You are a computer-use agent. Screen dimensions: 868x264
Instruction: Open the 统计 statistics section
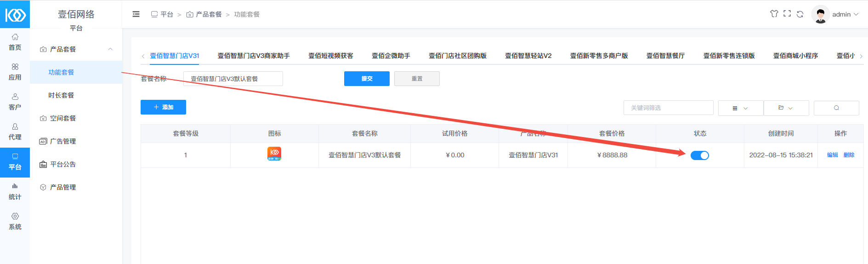pyautogui.click(x=15, y=191)
